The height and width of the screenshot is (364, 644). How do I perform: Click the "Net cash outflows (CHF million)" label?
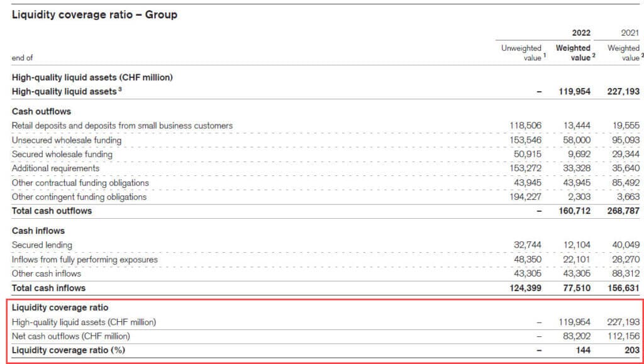click(x=71, y=336)
